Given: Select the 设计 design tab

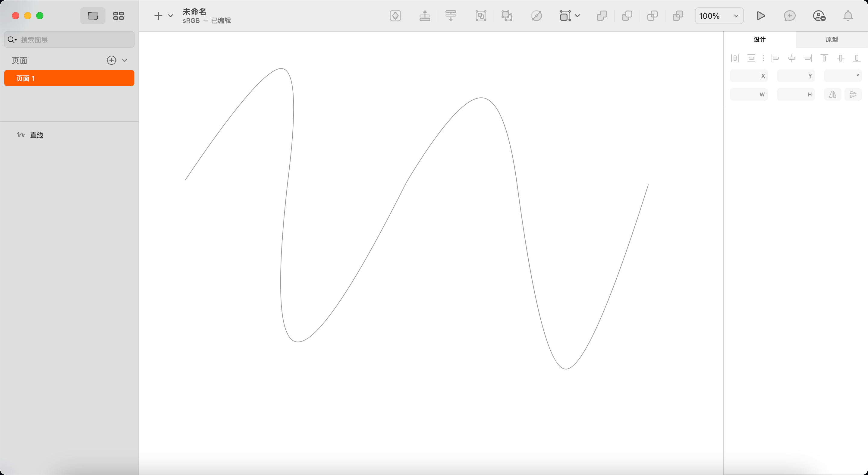Looking at the screenshot, I should point(759,39).
